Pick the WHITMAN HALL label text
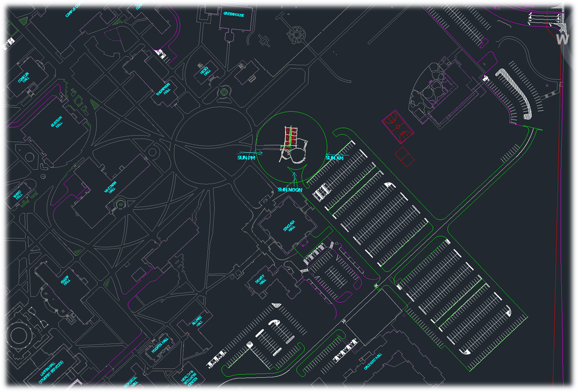This screenshot has width=578, height=392. point(111,188)
